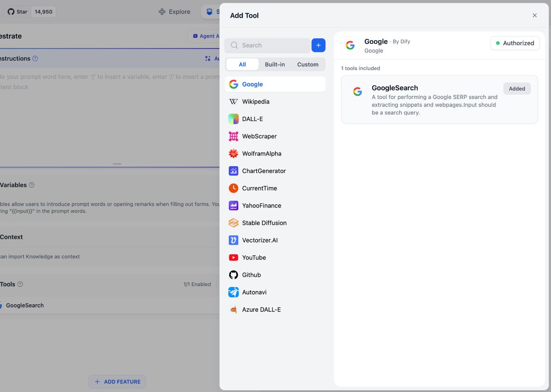The width and height of the screenshot is (551, 392).
Task: Click the Github octocat icon
Action: point(233,275)
